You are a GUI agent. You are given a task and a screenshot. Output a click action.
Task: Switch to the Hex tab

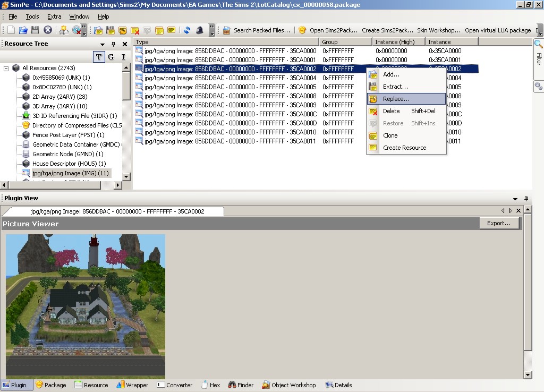(x=211, y=385)
